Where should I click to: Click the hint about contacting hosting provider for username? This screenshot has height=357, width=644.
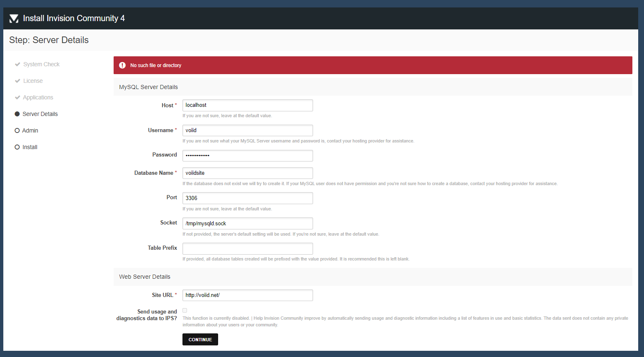coord(299,141)
